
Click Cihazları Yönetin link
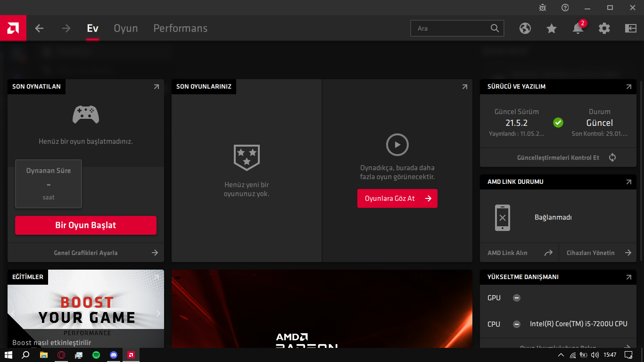point(590,253)
